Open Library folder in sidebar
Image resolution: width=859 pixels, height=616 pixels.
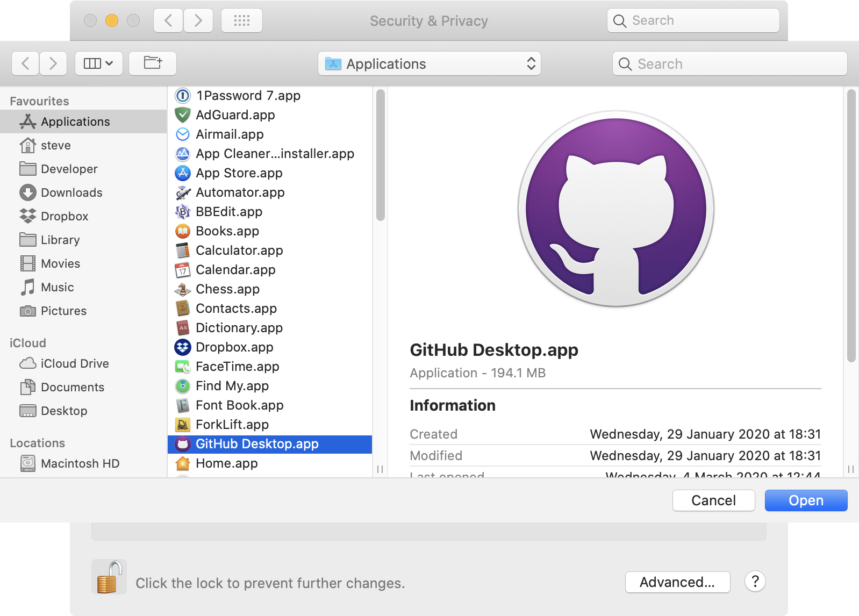[83, 240]
